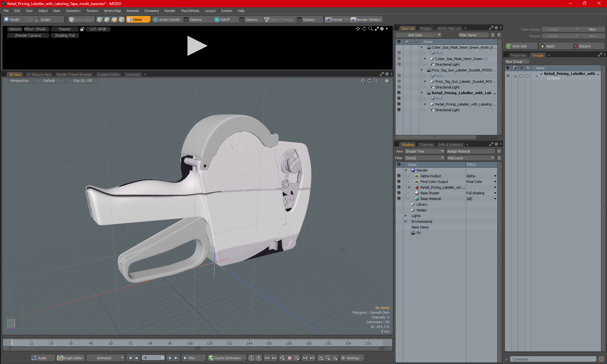Toggle visibility of Alpha Output layer
This screenshot has height=364, width=607.
click(x=399, y=176)
